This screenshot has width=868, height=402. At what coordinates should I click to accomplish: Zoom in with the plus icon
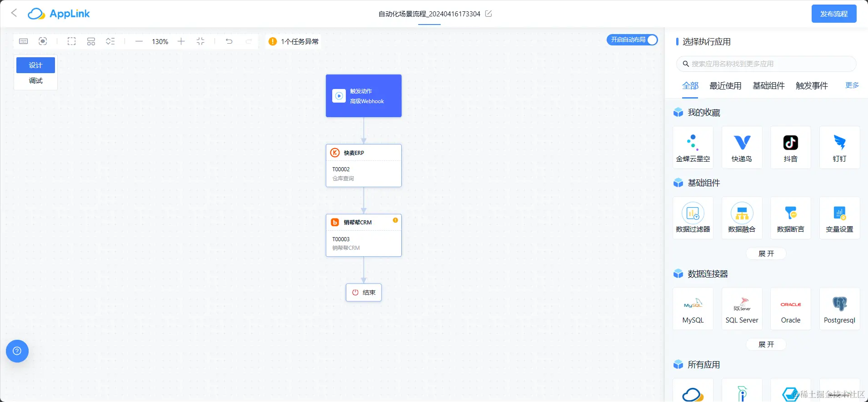click(x=181, y=41)
